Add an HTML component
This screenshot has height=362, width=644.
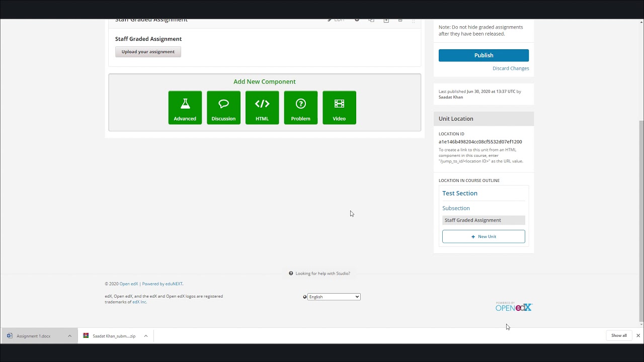[x=262, y=108]
